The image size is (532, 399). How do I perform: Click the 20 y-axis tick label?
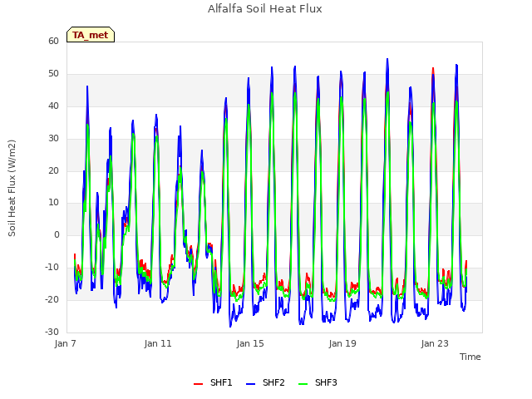[x=53, y=170]
